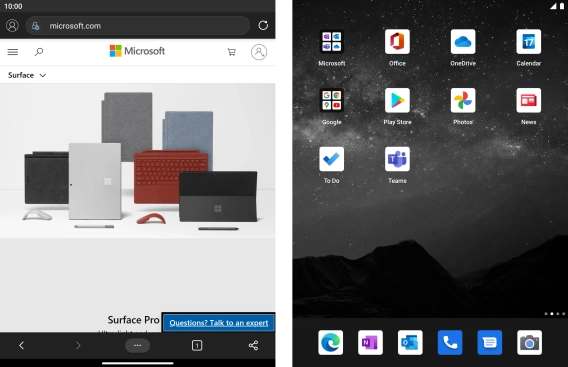Open the hamburger menu on Microsoft site
The width and height of the screenshot is (568, 367).
tap(13, 52)
